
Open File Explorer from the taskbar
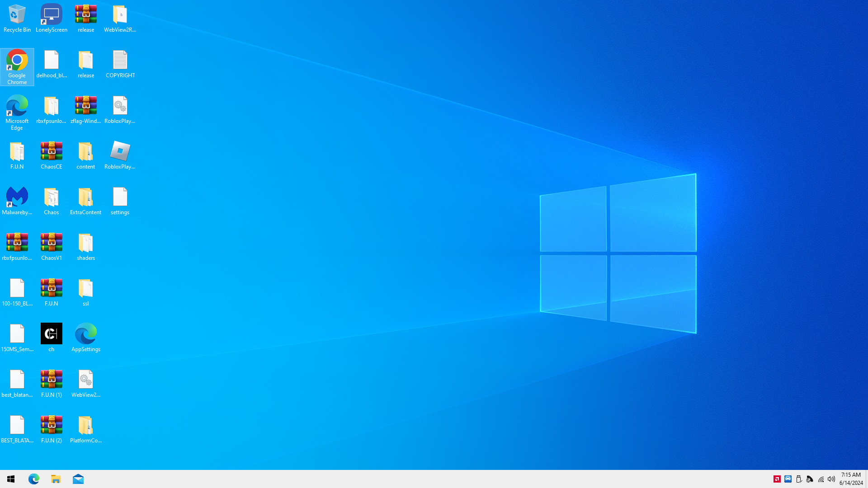click(x=56, y=479)
